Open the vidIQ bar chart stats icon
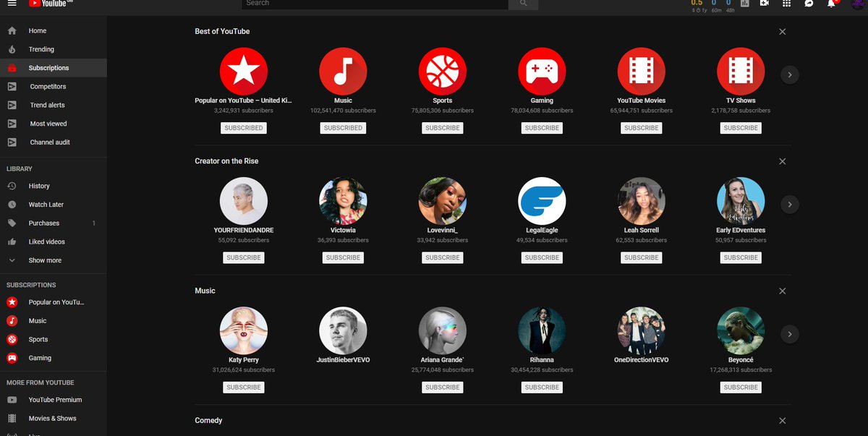868x436 pixels. coord(744,4)
